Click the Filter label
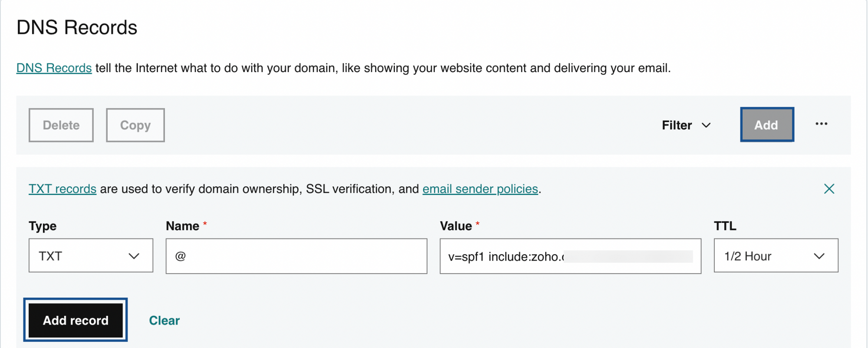 tap(676, 126)
